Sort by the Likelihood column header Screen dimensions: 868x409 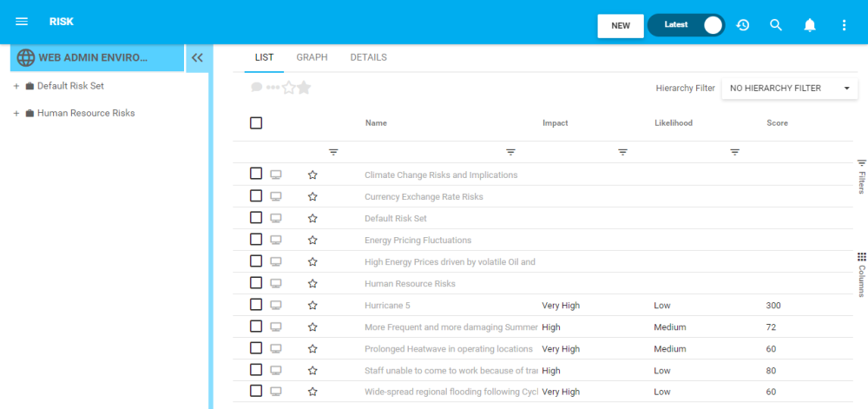tap(674, 122)
